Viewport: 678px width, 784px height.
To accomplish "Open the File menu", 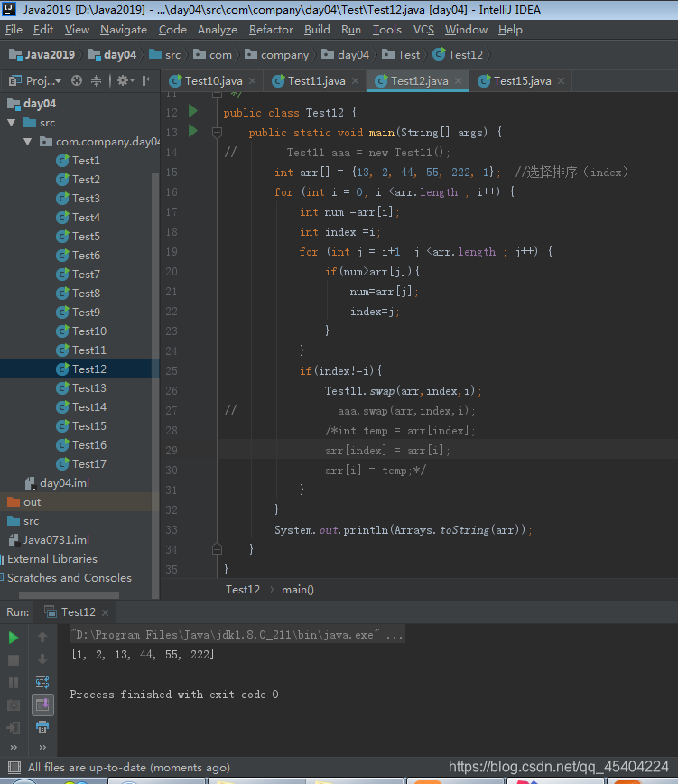I will (x=14, y=30).
